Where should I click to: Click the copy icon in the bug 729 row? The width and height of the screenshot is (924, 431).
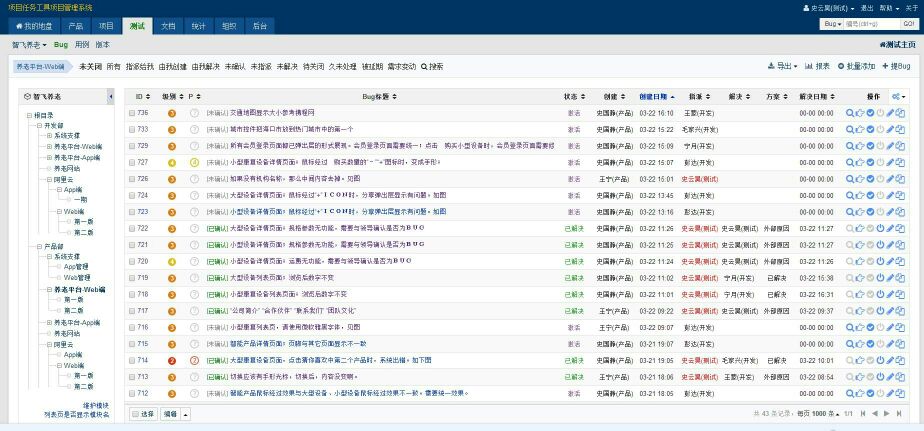click(901, 145)
